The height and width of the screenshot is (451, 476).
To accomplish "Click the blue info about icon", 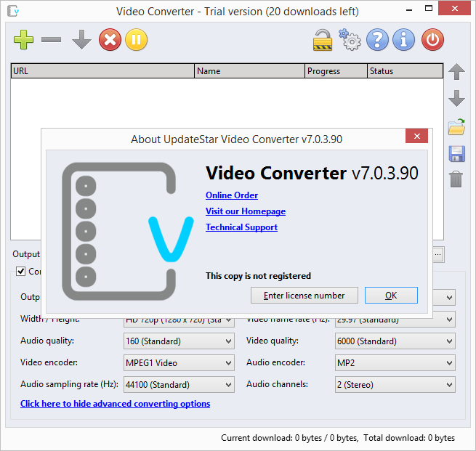I will [x=404, y=40].
